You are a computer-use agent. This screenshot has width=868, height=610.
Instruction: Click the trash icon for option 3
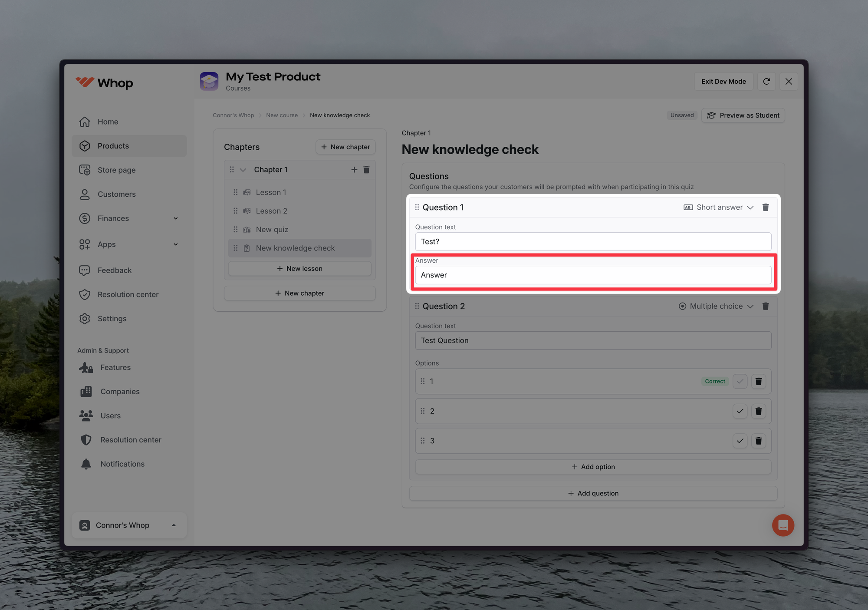click(x=759, y=441)
